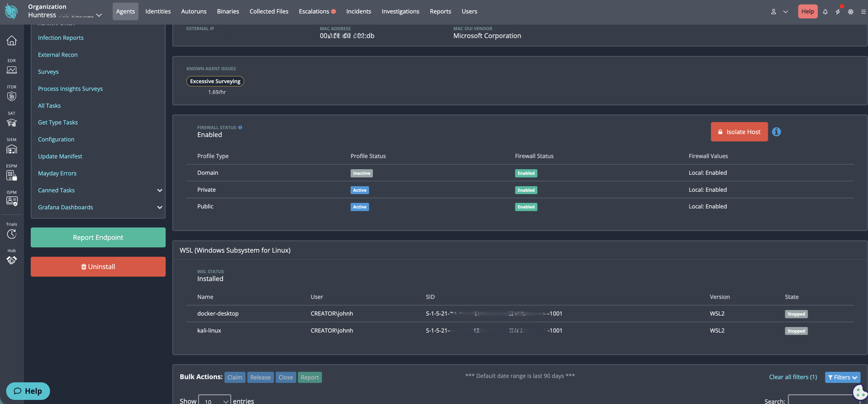Switch to the Agents tab
The height and width of the screenshot is (404, 868).
[x=126, y=11]
